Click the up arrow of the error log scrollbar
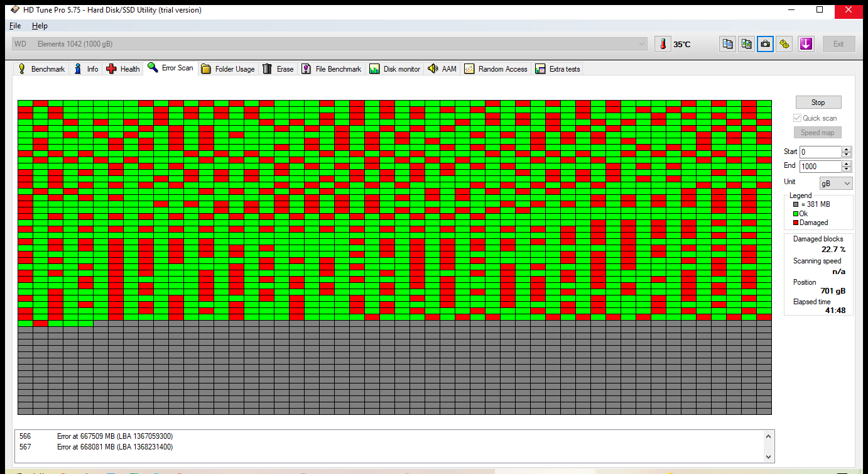The width and height of the screenshot is (868, 474). (x=768, y=436)
